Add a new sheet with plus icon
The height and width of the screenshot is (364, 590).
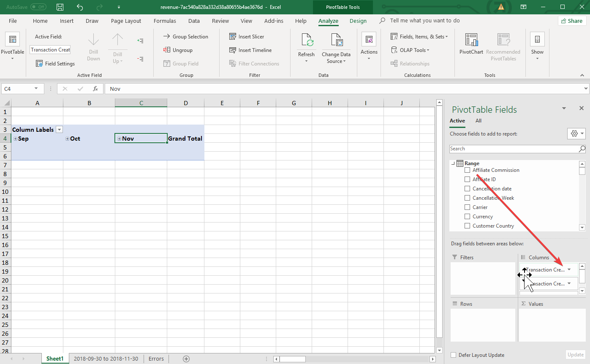[186, 359]
